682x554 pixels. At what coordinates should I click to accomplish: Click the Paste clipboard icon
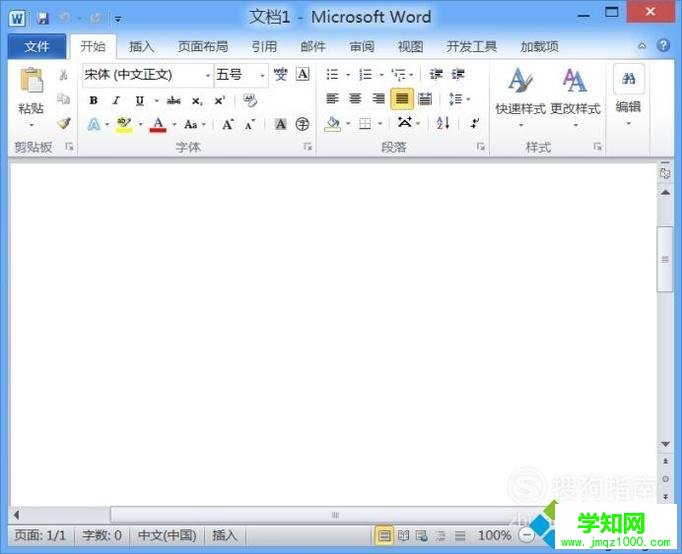click(31, 80)
